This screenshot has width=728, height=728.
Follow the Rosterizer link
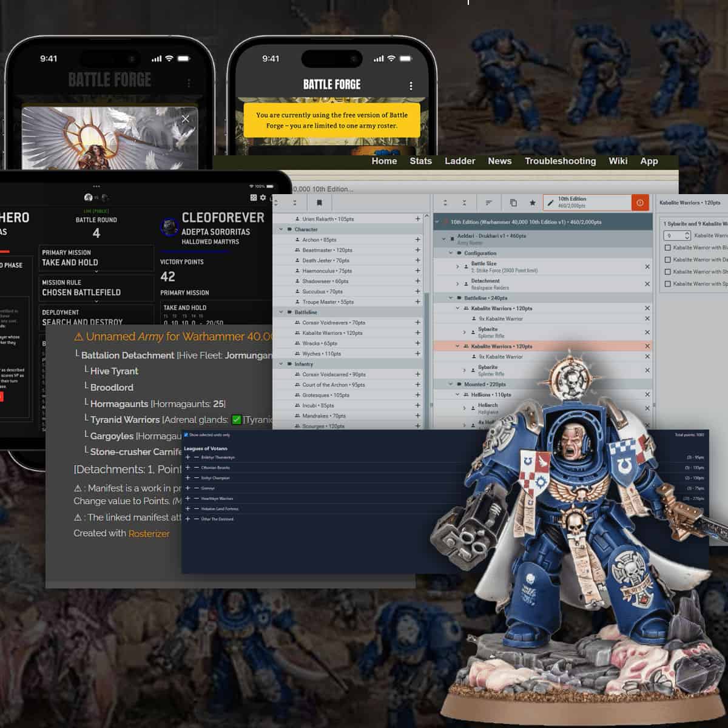click(x=149, y=533)
